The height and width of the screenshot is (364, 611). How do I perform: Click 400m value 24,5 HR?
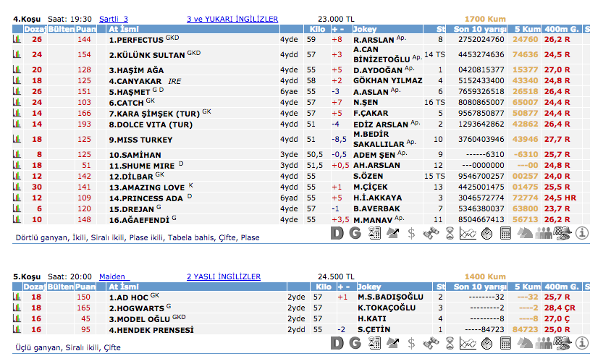pos(560,198)
